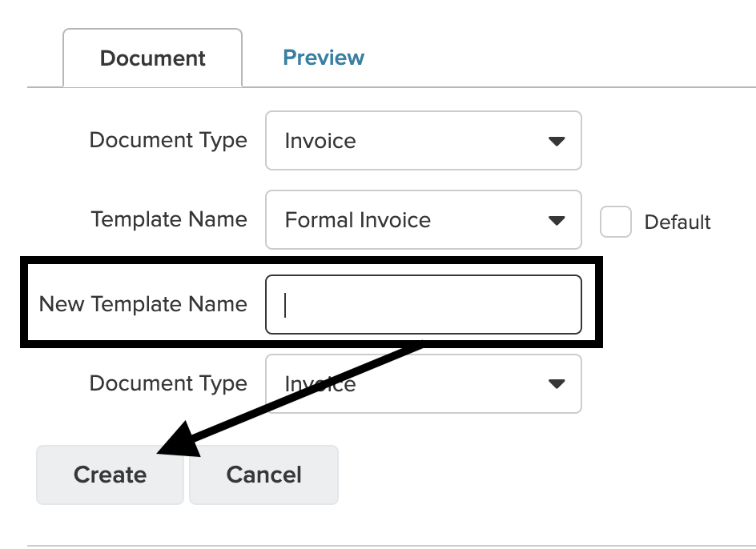Click the Default checkbox label text
This screenshot has height=549, width=756.
(678, 222)
